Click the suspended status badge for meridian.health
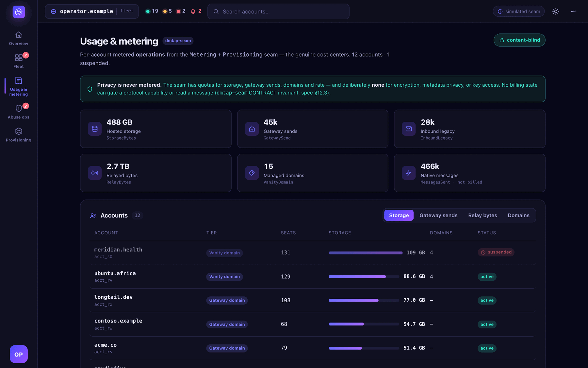Screen dimensions: 588x368 tap(496, 252)
